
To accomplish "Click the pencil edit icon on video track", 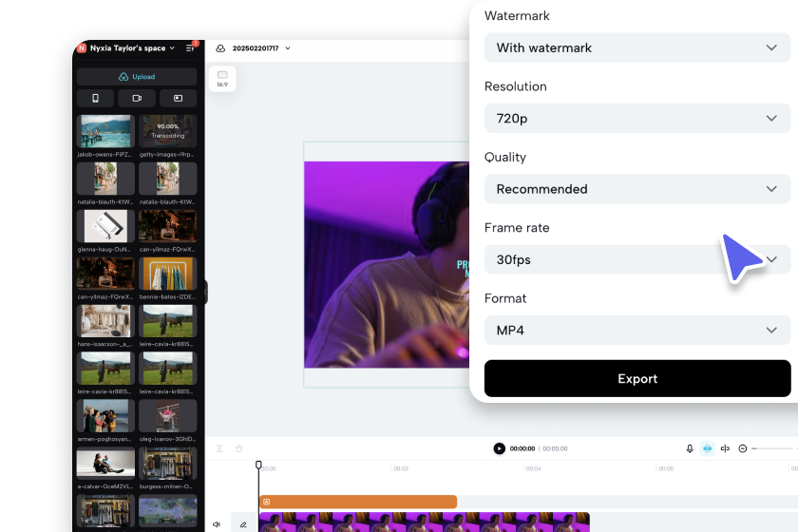I will click(x=243, y=524).
